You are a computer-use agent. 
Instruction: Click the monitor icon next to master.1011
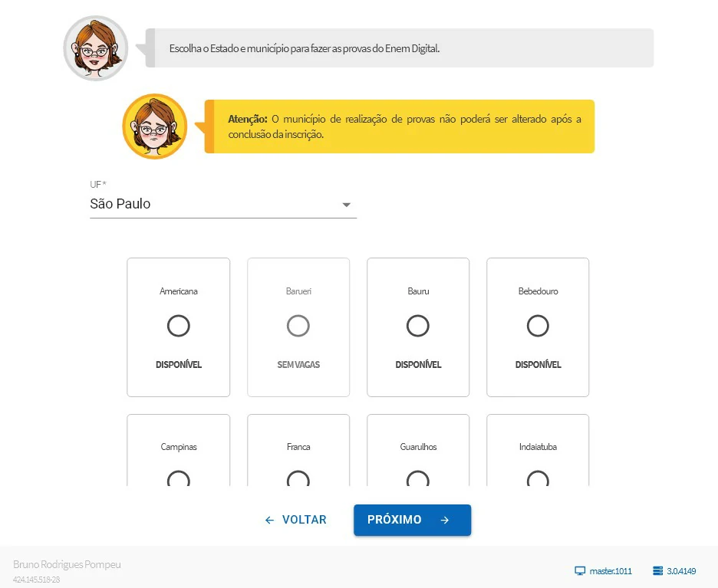580,571
